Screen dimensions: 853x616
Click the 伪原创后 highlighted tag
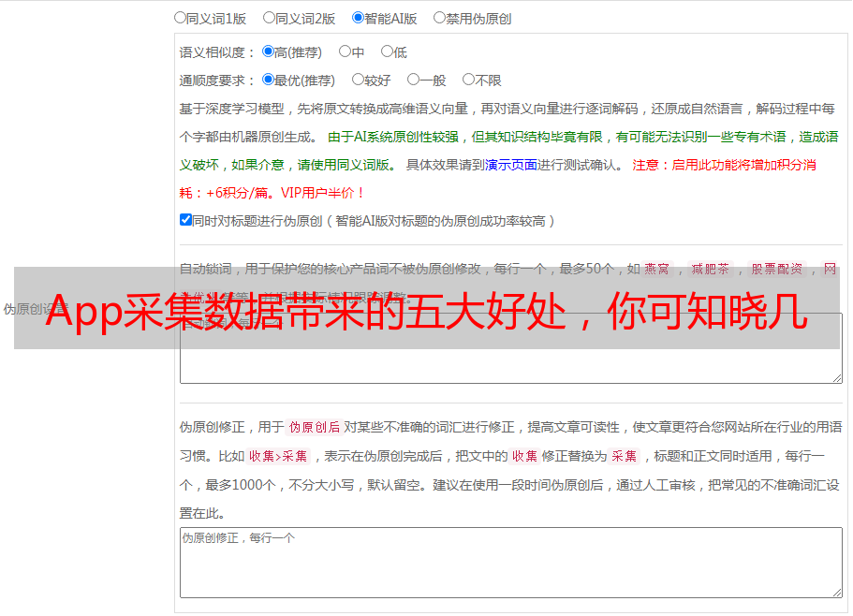pos(315,427)
